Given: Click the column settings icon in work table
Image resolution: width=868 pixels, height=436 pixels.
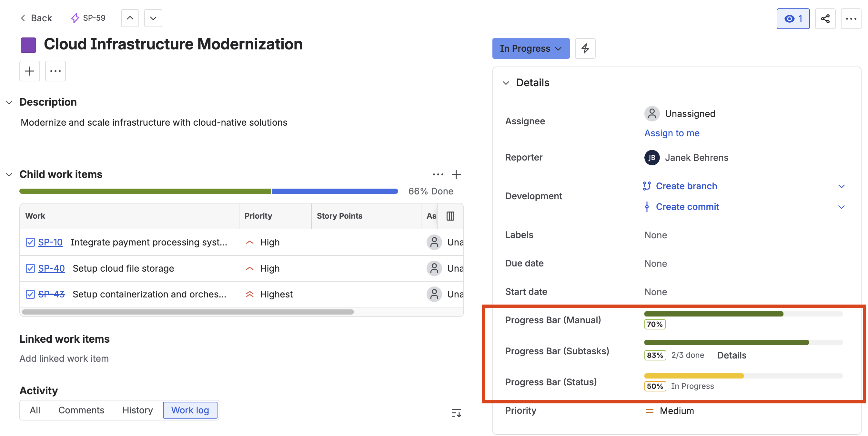Looking at the screenshot, I should [450, 216].
